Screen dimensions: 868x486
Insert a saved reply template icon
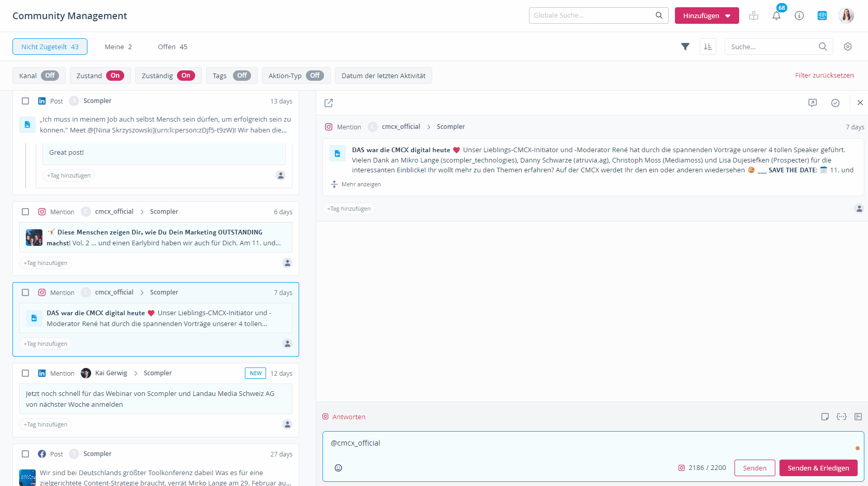825,417
